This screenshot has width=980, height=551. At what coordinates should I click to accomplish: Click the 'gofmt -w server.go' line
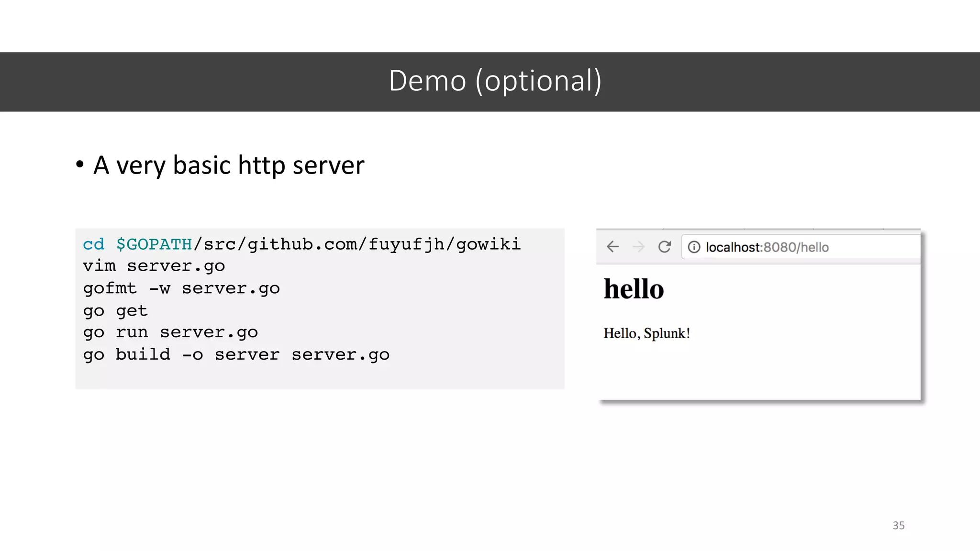tap(181, 289)
